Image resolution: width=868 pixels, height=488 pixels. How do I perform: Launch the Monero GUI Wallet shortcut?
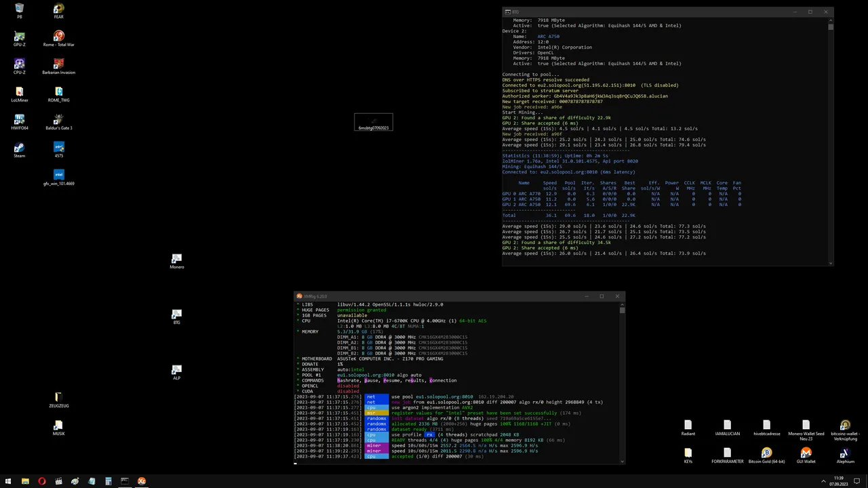pyautogui.click(x=806, y=455)
